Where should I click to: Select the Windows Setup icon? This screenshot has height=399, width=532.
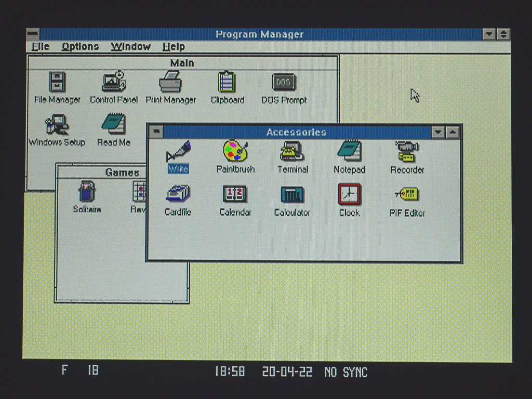coord(57,125)
